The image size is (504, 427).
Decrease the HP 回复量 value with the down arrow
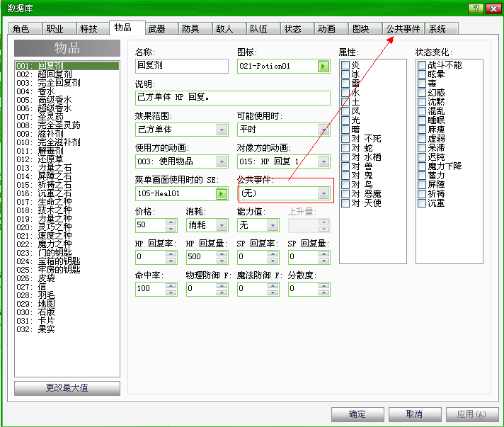click(x=222, y=261)
